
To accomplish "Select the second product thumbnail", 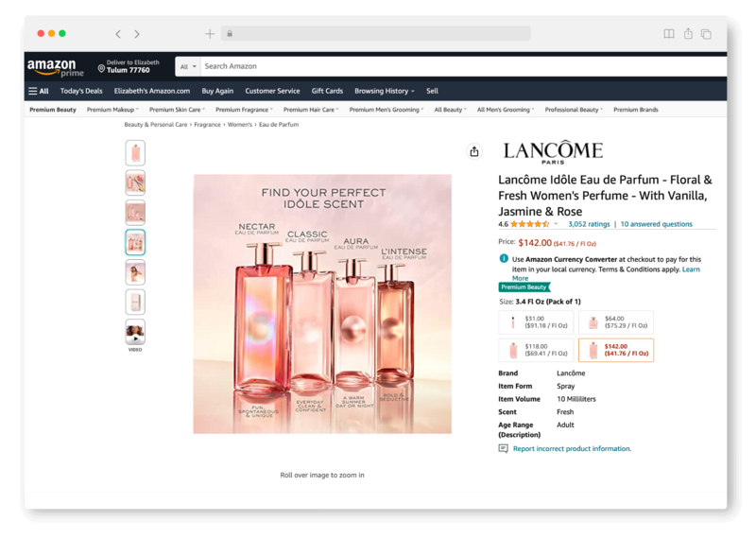I will click(x=135, y=182).
